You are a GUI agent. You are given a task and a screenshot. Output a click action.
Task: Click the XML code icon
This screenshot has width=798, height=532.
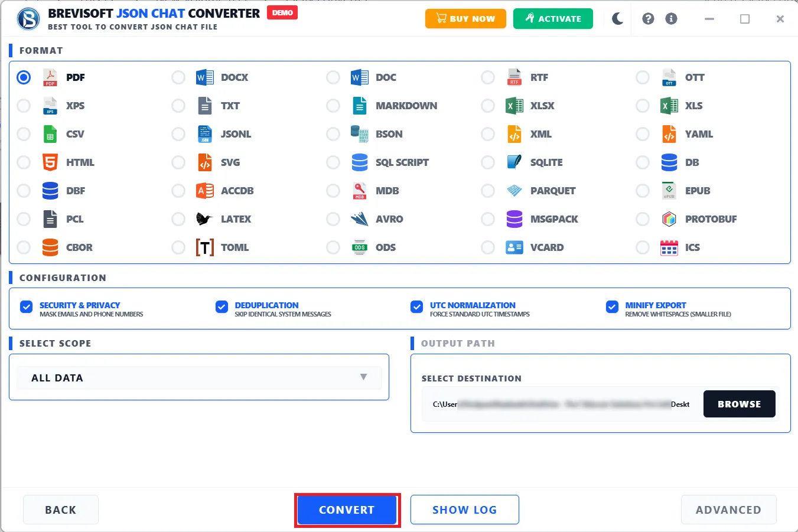pos(514,134)
